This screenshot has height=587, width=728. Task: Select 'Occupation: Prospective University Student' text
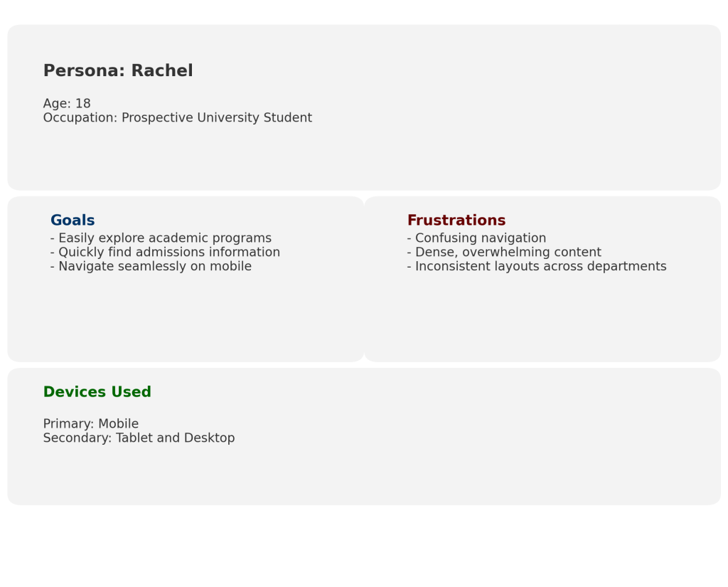(x=177, y=118)
